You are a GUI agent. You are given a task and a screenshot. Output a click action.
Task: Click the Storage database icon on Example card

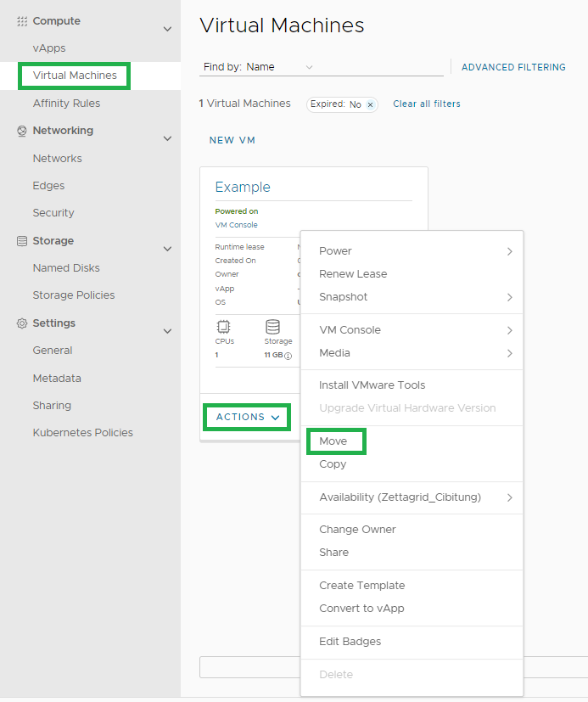pos(272,327)
